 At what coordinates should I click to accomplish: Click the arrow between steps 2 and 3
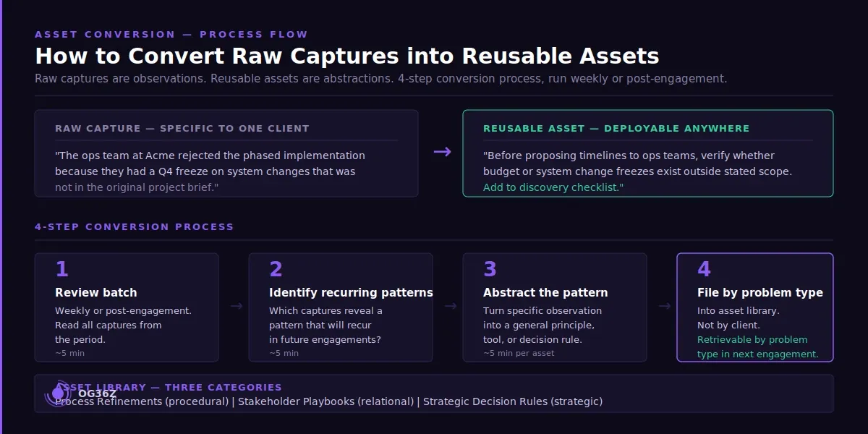(451, 307)
